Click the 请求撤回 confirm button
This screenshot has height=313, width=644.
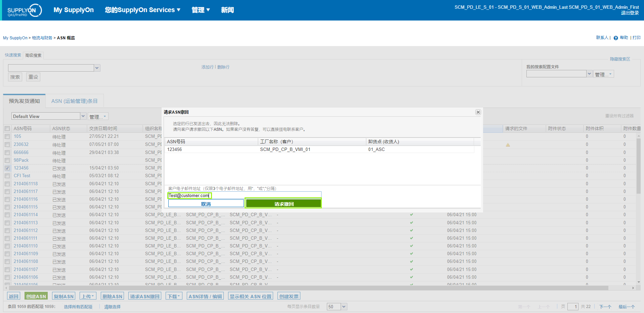284,204
